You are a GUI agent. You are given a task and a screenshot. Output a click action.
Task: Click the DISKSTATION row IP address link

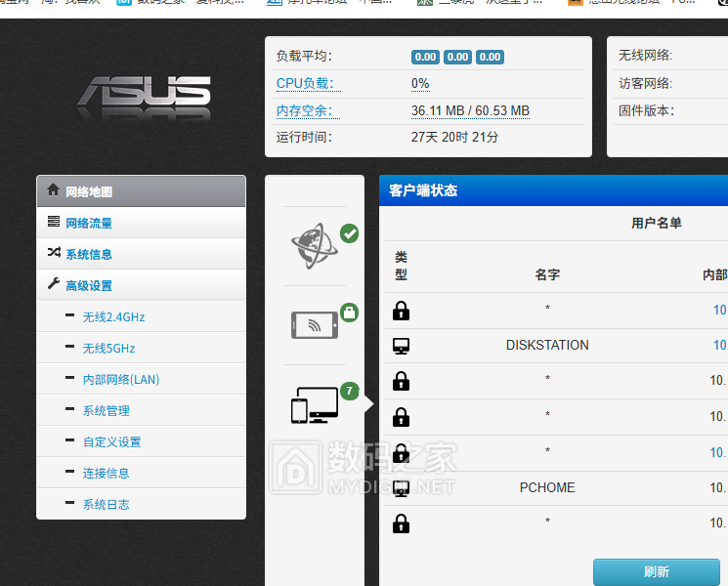click(x=720, y=345)
